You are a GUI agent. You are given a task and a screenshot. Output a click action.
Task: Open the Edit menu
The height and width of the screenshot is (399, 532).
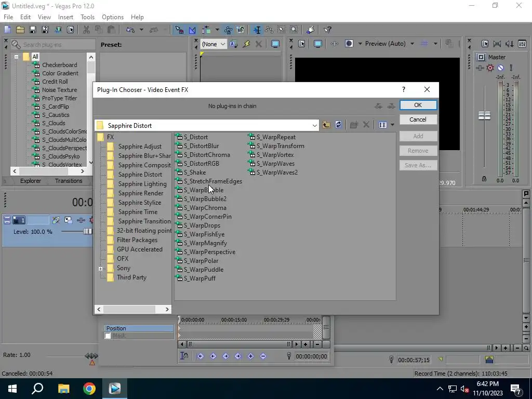(25, 17)
